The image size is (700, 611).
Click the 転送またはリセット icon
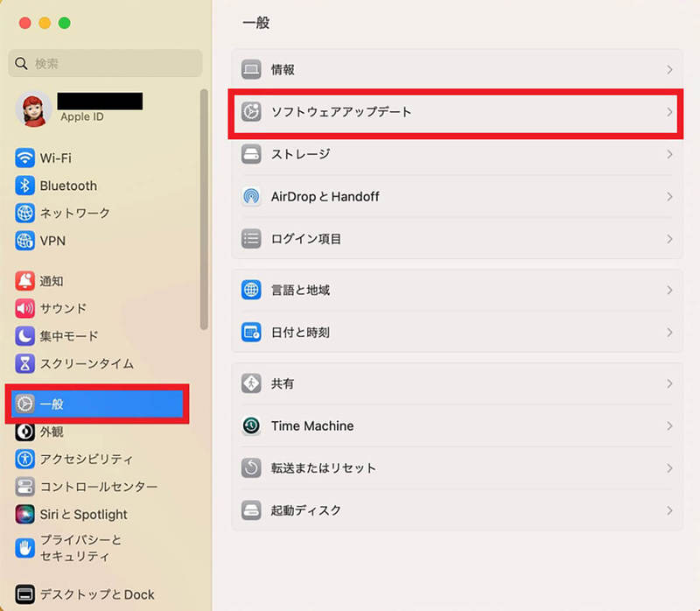point(251,468)
